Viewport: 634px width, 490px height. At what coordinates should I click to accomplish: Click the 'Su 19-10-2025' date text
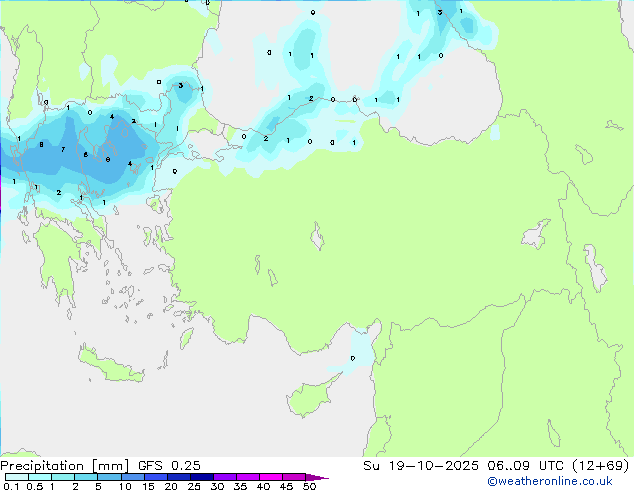tap(421, 466)
